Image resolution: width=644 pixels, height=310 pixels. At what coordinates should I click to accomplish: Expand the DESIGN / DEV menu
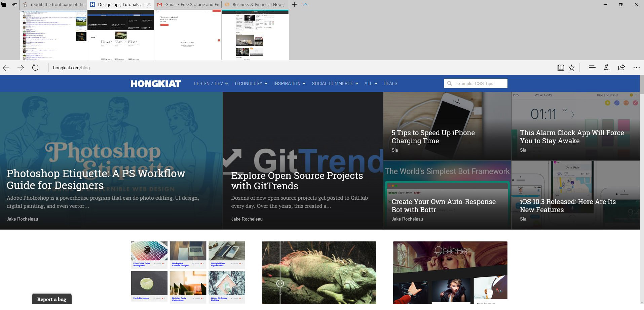tap(211, 83)
